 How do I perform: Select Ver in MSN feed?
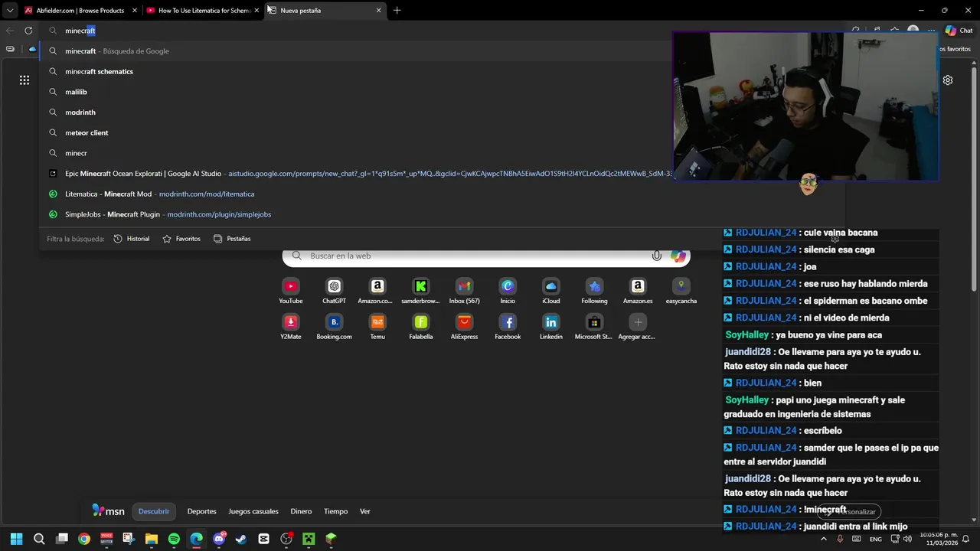[x=365, y=511]
